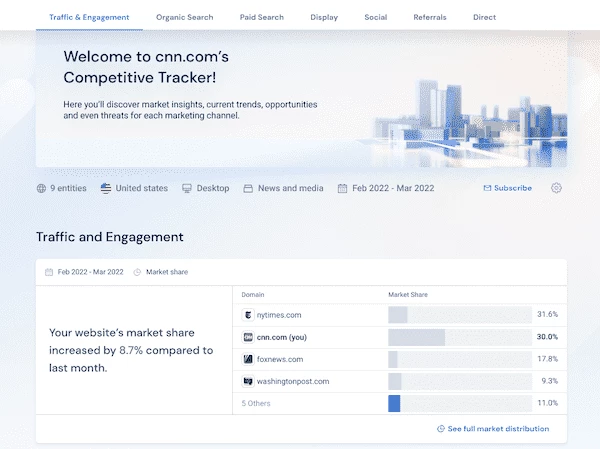Click the foxnews.com favicon

click(248, 359)
